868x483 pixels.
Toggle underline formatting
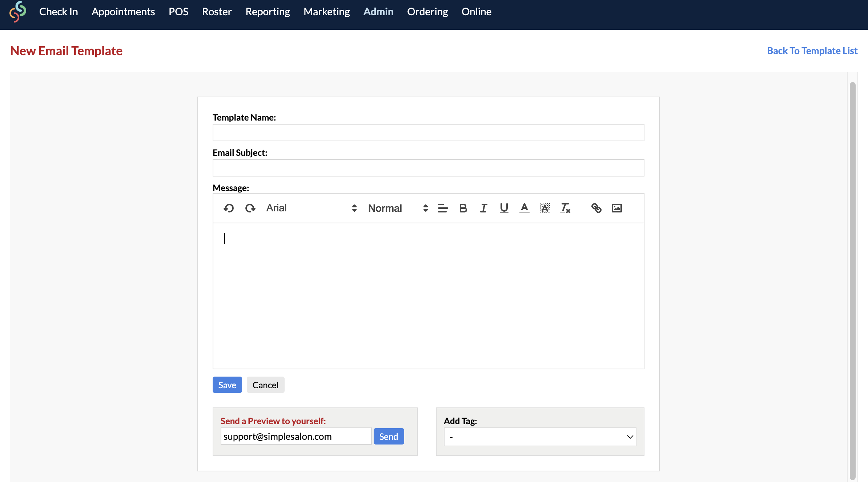tap(504, 208)
